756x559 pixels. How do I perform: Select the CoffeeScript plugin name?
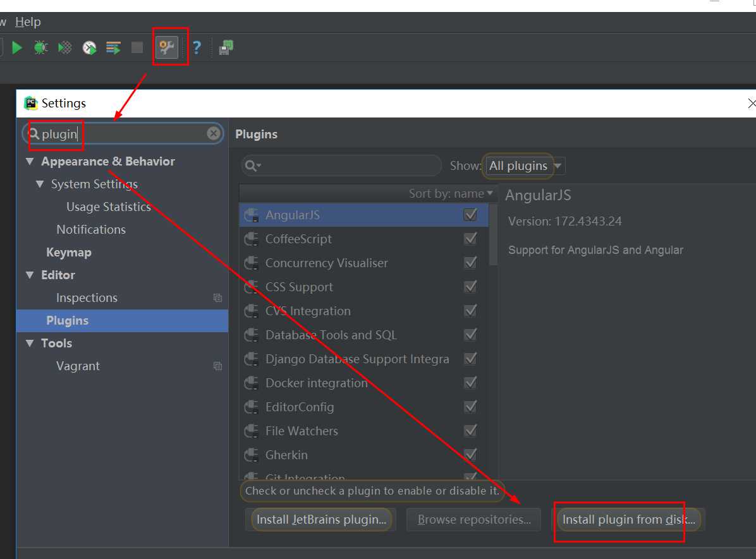[x=298, y=239]
